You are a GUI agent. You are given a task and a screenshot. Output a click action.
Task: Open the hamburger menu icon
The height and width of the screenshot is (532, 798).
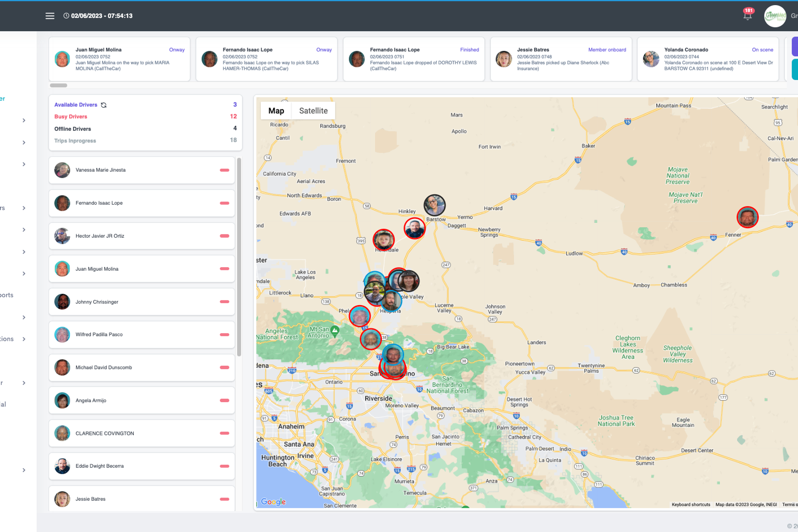pyautogui.click(x=50, y=16)
